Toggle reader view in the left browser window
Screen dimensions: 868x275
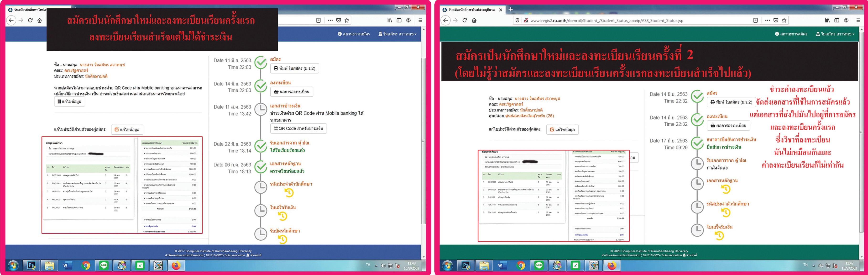319,21
